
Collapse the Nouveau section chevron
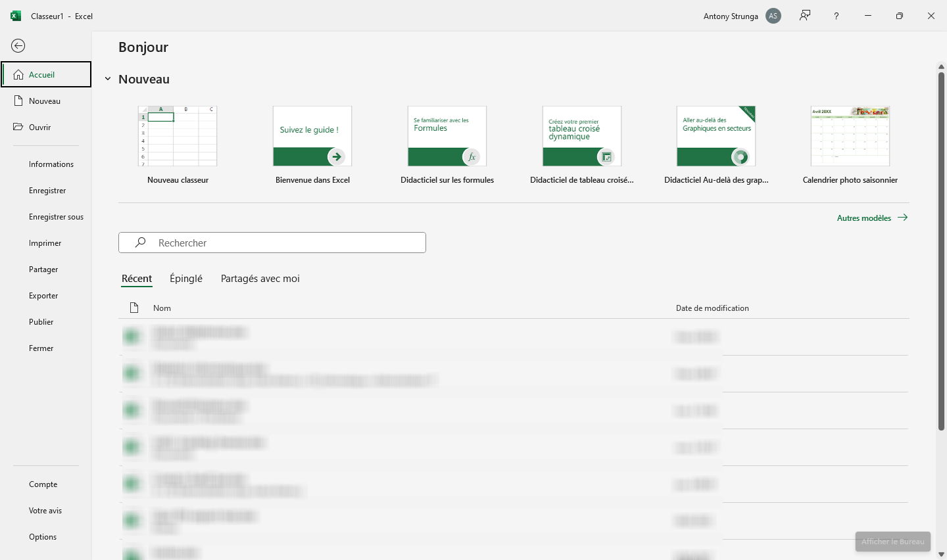click(108, 80)
